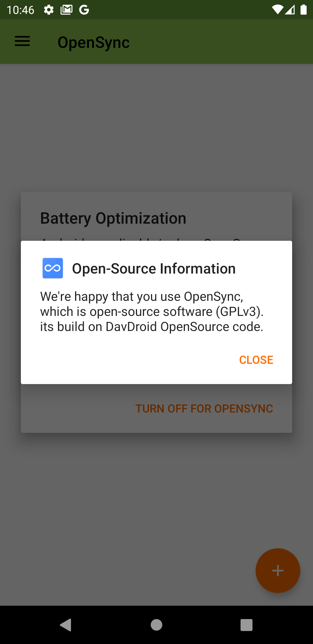Tap the Open-Source Information dialog title

pyautogui.click(x=154, y=269)
